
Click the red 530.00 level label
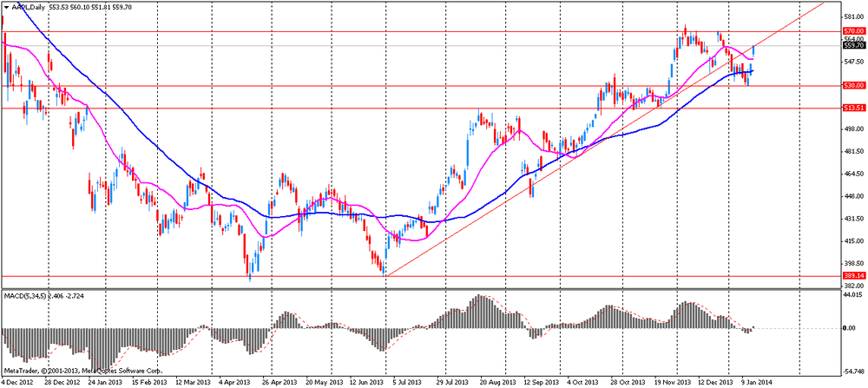tap(853, 85)
